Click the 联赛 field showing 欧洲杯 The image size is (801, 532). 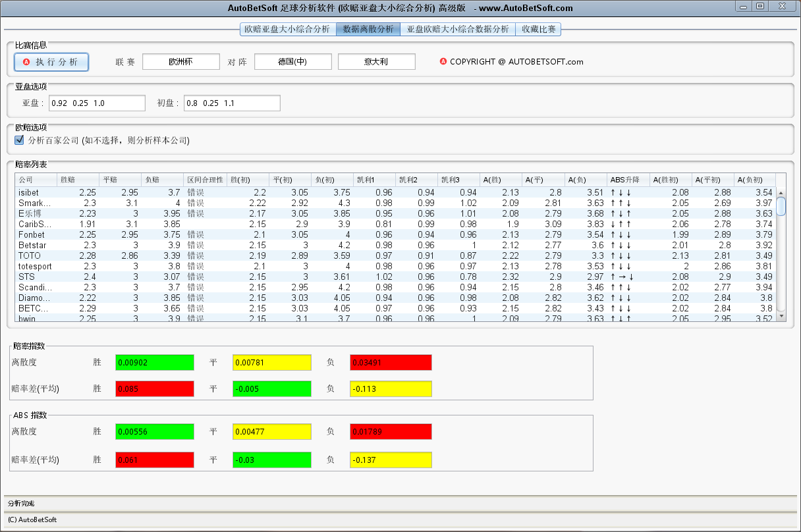pyautogui.click(x=181, y=62)
